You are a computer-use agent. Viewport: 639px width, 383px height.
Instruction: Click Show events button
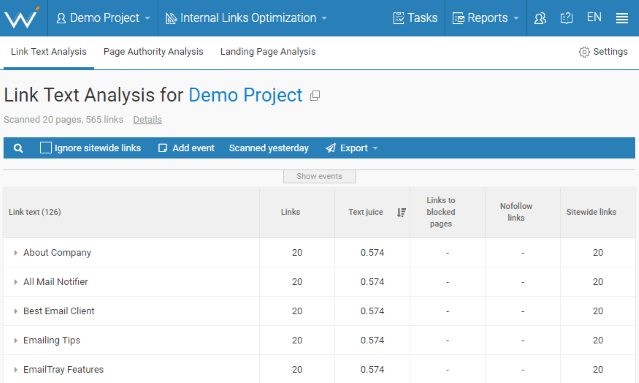(x=320, y=176)
